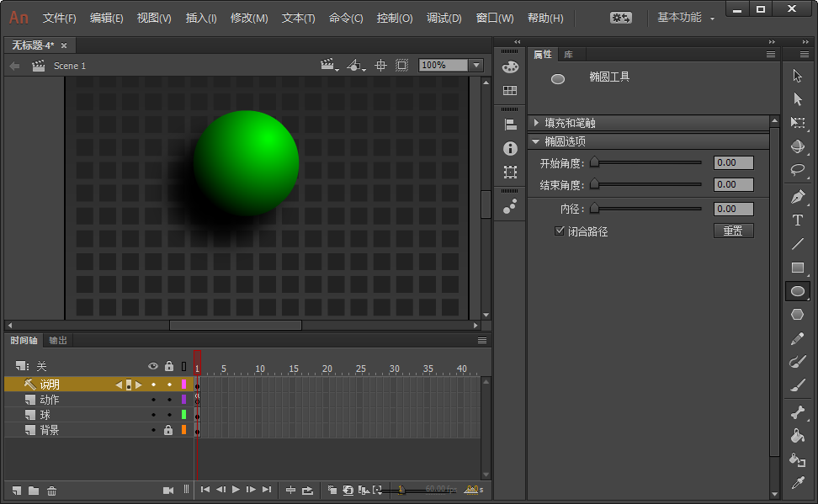Open the zoom percentage dropdown
The image size is (818, 504).
(x=475, y=66)
